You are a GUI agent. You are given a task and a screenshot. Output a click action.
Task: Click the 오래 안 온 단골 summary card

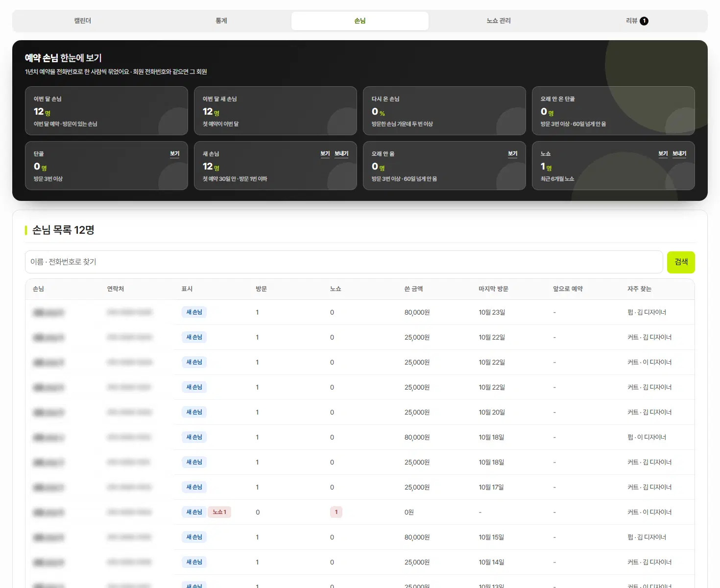point(613,111)
